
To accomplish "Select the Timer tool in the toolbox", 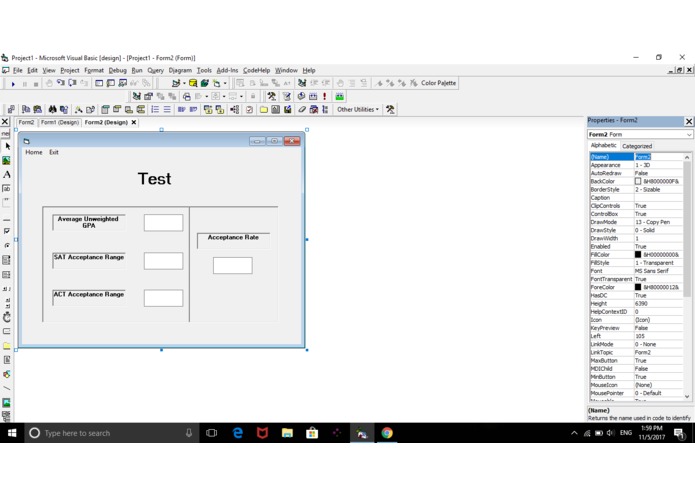I will (x=7, y=317).
